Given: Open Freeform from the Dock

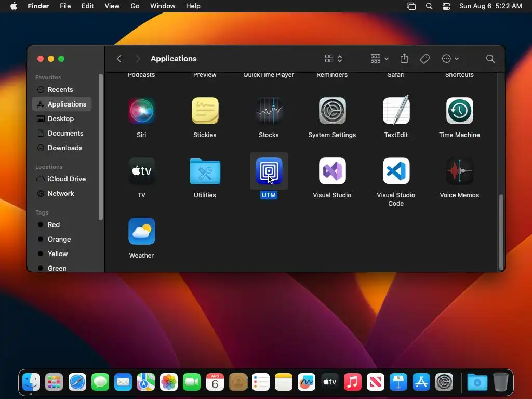Looking at the screenshot, I should coord(307,382).
